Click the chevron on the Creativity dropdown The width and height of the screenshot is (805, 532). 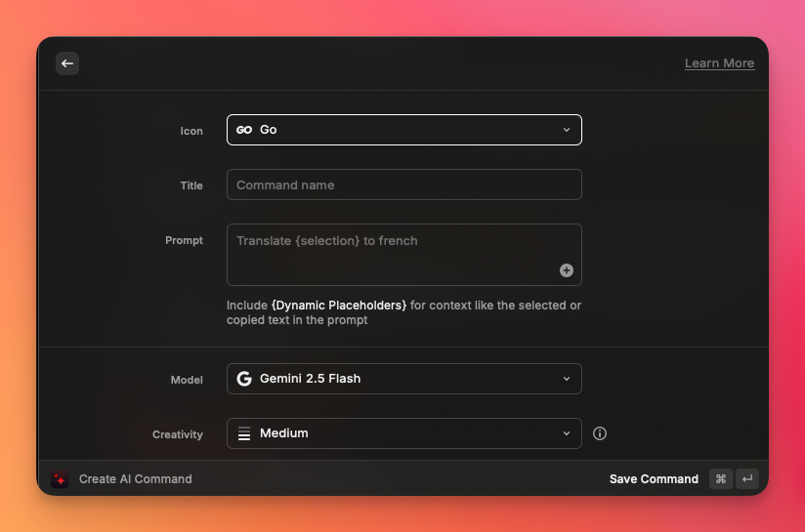click(567, 433)
